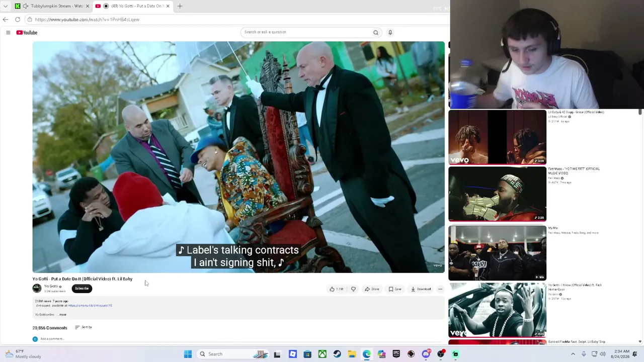Image resolution: width=644 pixels, height=362 pixels.
Task: Launch Roblox from the taskbar
Action: point(293,354)
